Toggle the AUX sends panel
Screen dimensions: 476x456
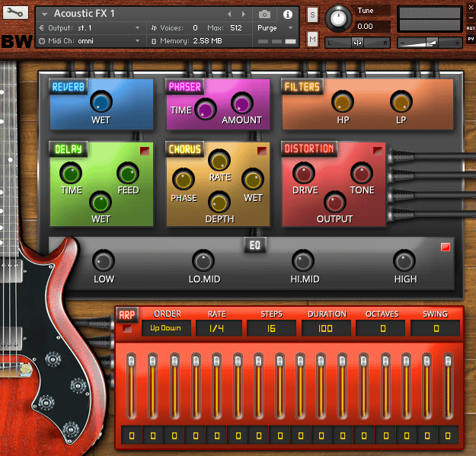(x=471, y=28)
